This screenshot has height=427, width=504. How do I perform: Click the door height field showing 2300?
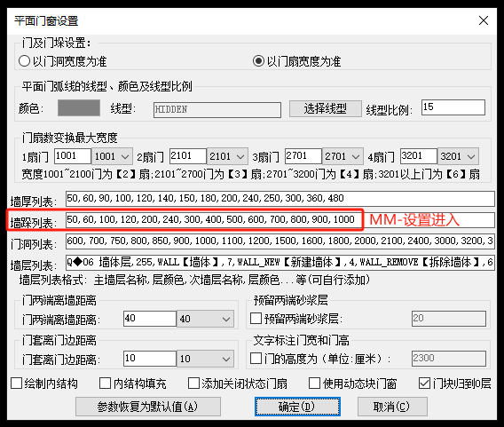[449, 358]
